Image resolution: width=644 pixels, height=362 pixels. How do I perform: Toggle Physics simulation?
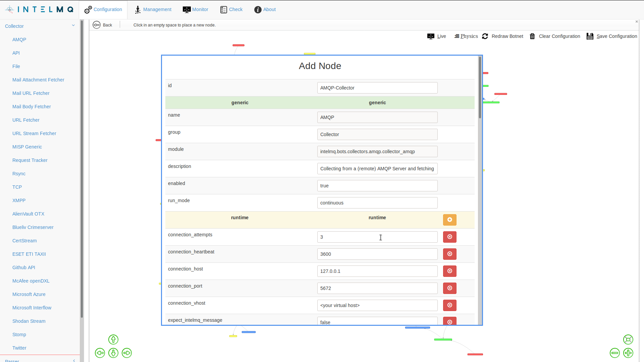[466, 36]
